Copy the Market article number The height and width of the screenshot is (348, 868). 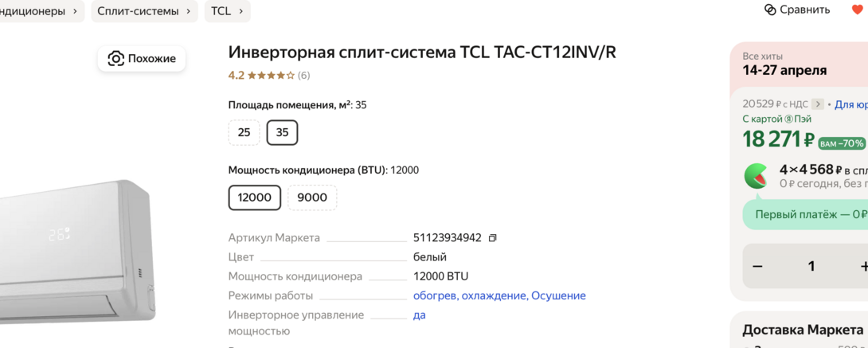(x=492, y=238)
